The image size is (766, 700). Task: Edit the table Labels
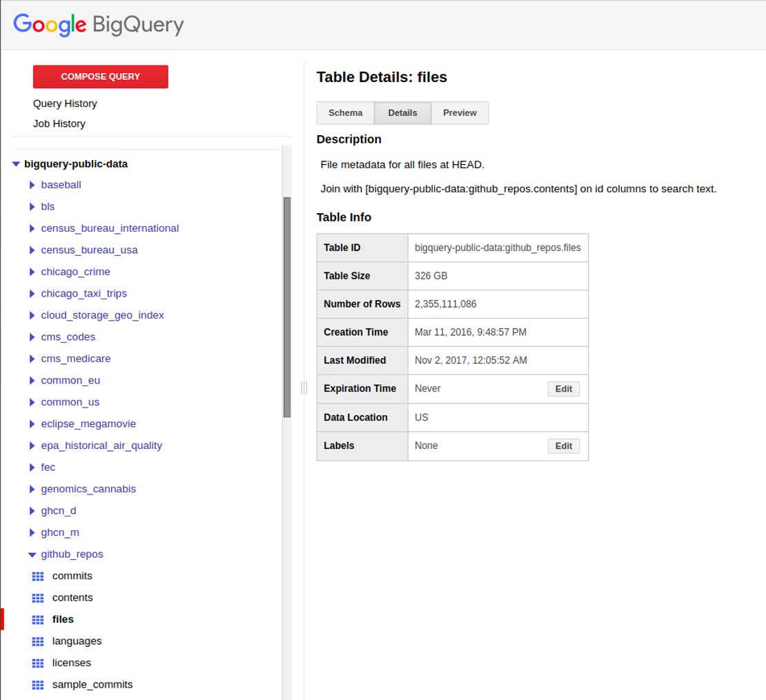(563, 446)
